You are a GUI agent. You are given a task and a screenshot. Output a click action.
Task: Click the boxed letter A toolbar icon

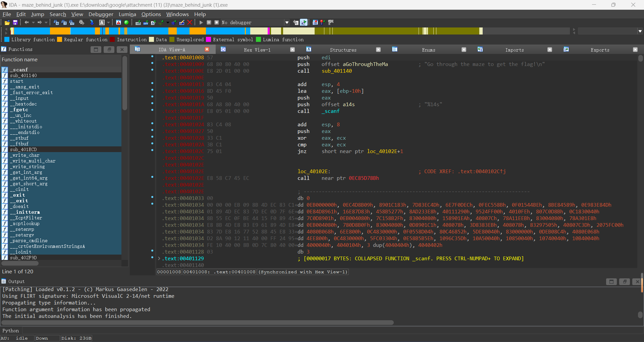[x=102, y=22]
